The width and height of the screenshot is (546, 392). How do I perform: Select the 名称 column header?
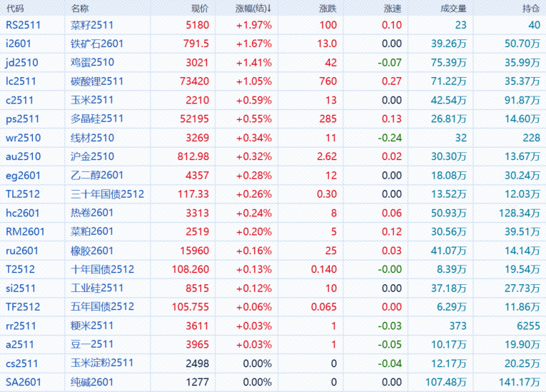pyautogui.click(x=81, y=8)
